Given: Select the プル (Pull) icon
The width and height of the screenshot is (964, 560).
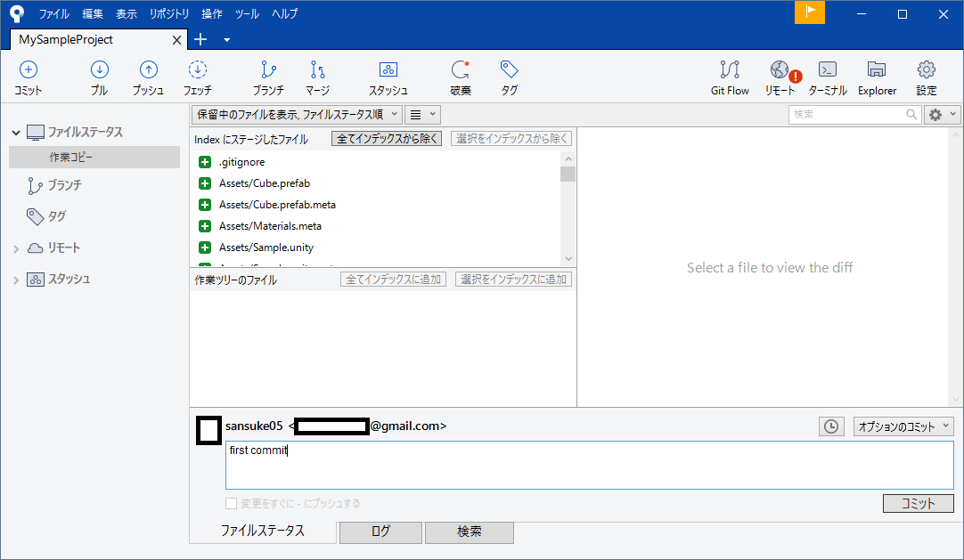Looking at the screenshot, I should (99, 77).
